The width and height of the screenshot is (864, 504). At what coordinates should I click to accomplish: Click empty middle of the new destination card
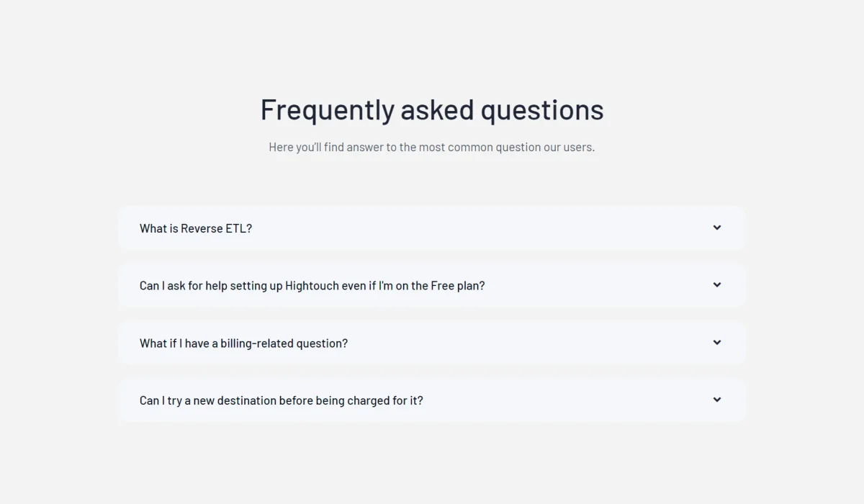(569, 400)
